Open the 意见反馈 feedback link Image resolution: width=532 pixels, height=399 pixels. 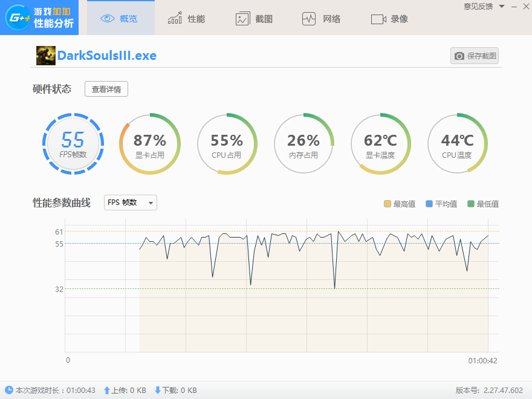point(478,7)
